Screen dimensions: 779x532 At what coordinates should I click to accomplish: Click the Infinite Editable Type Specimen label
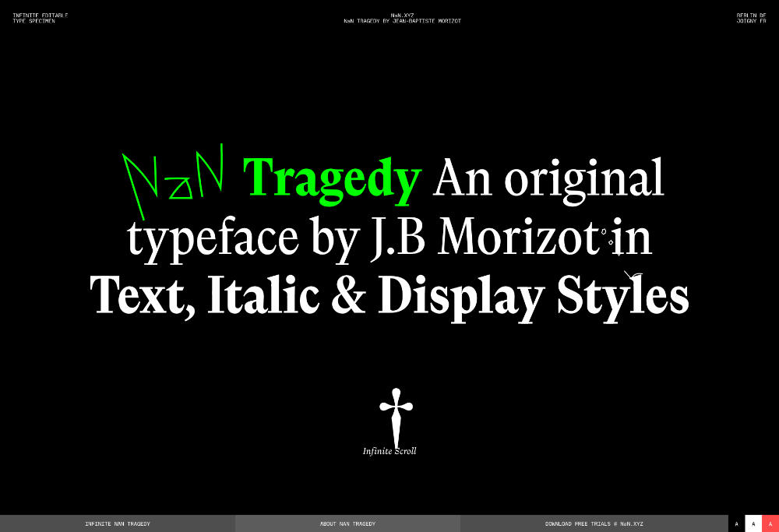pos(40,18)
